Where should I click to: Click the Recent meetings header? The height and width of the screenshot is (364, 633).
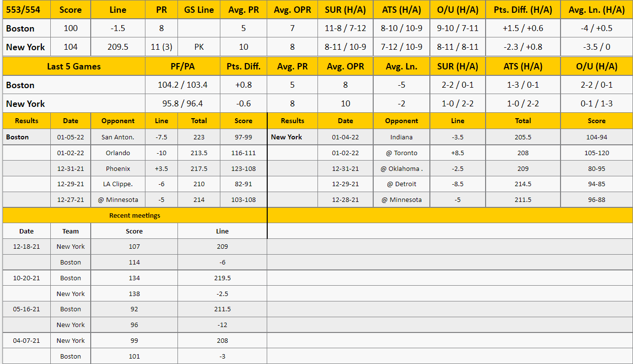(x=135, y=215)
